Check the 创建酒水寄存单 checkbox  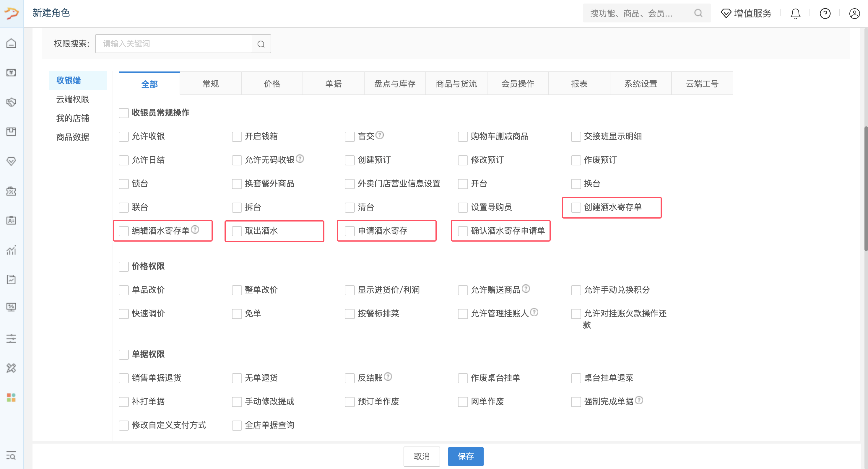pyautogui.click(x=576, y=208)
